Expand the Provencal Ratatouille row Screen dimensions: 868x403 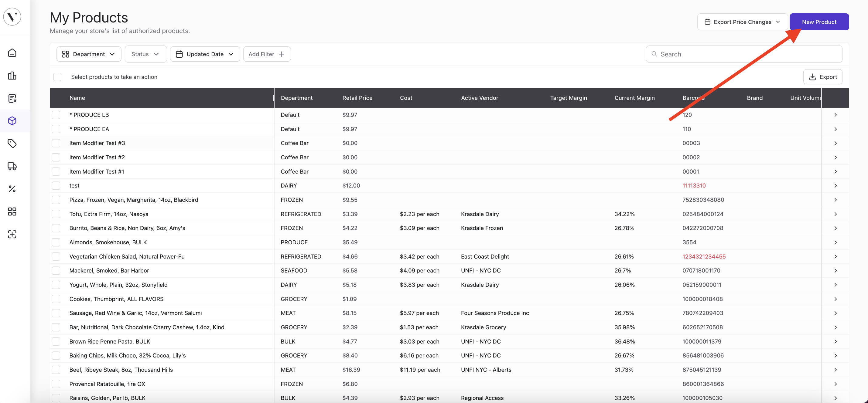836,384
